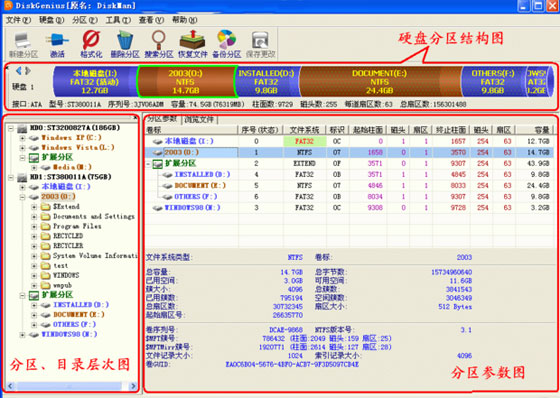Go to next disk with right arrow
Viewport: 560px width, 398px height.
28,71
